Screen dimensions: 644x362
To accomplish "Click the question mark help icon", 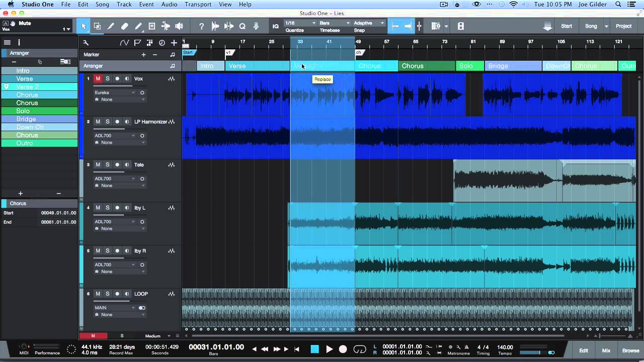I will click(x=201, y=26).
